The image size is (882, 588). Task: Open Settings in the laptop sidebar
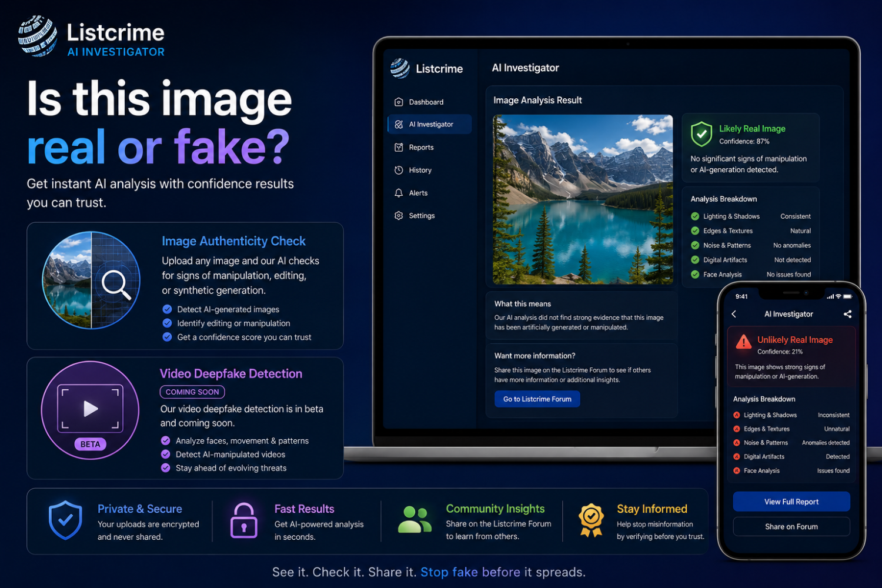(x=415, y=216)
